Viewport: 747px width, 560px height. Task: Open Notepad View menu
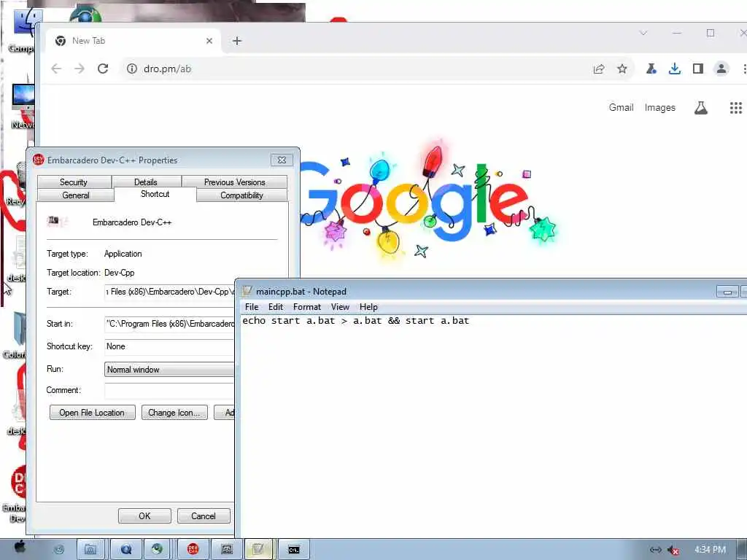[340, 307]
